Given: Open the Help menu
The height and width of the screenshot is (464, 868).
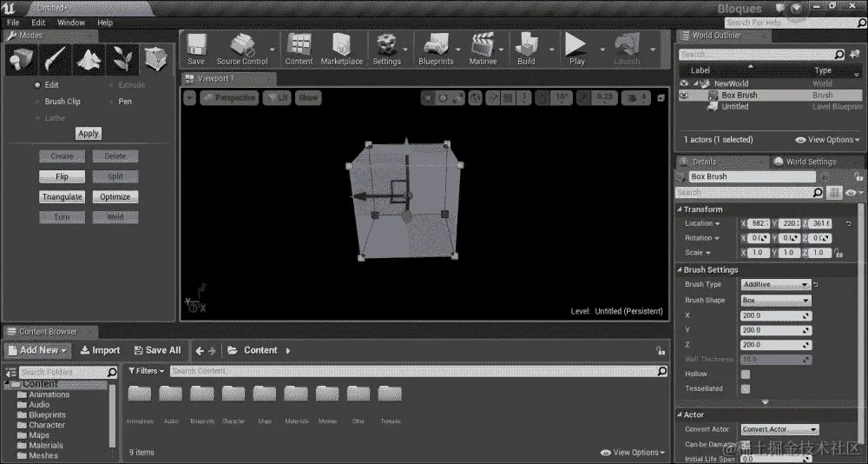Looking at the screenshot, I should [105, 23].
